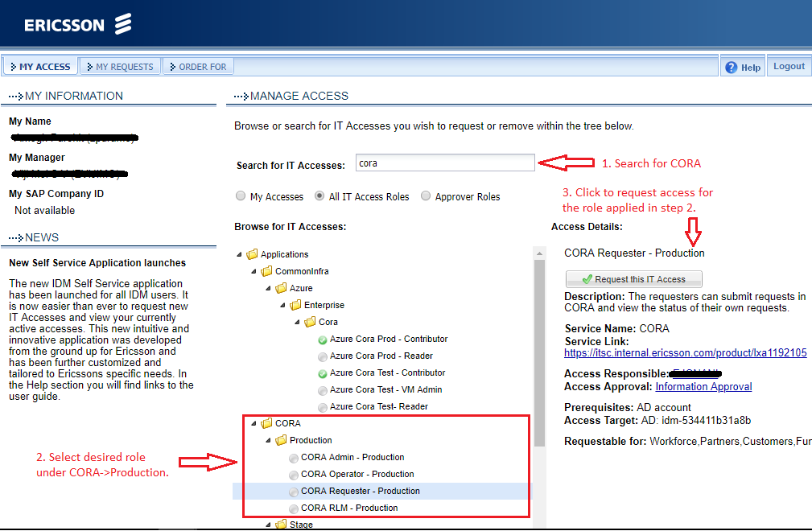Select the Approver Roles radio button

426,196
